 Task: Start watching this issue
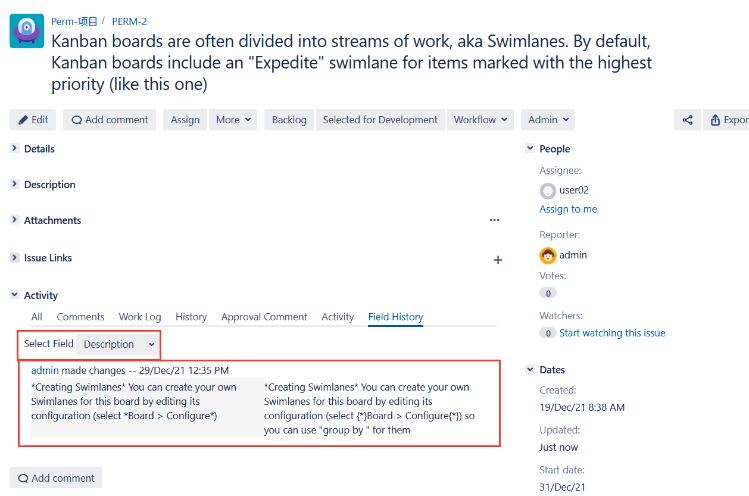pos(612,333)
